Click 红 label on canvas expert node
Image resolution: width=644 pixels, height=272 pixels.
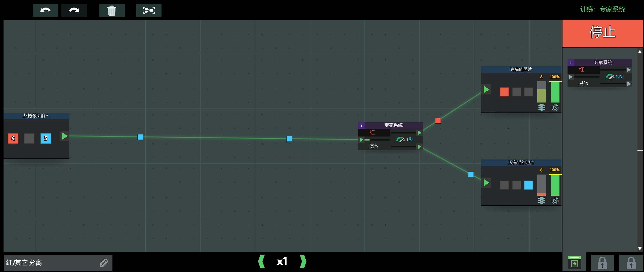[x=372, y=132]
